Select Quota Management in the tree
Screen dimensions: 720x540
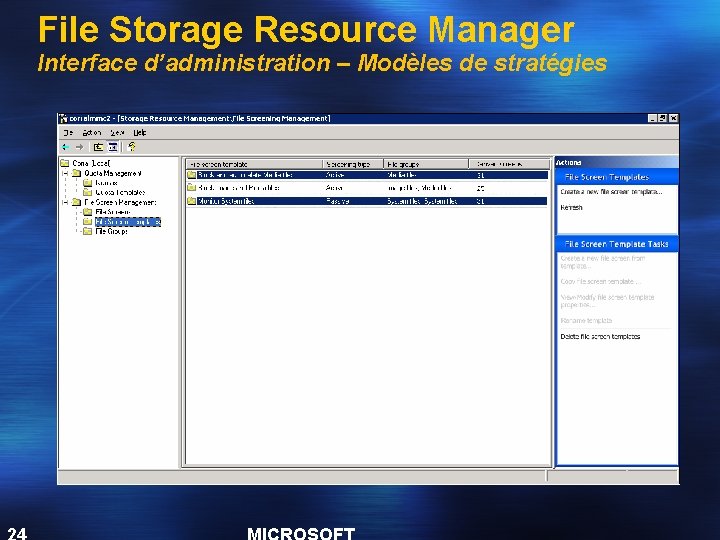point(112,173)
